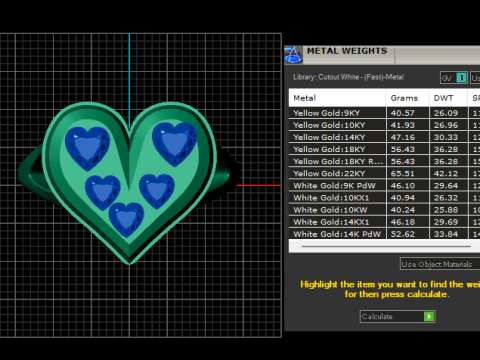
Task: Select the White Gold:14KX1 row
Action: (384, 222)
